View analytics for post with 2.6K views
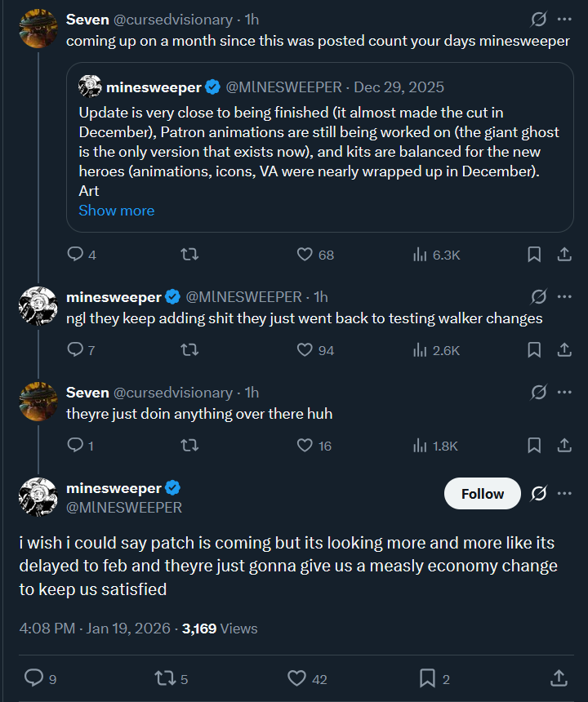The width and height of the screenshot is (588, 702). pyautogui.click(x=421, y=350)
